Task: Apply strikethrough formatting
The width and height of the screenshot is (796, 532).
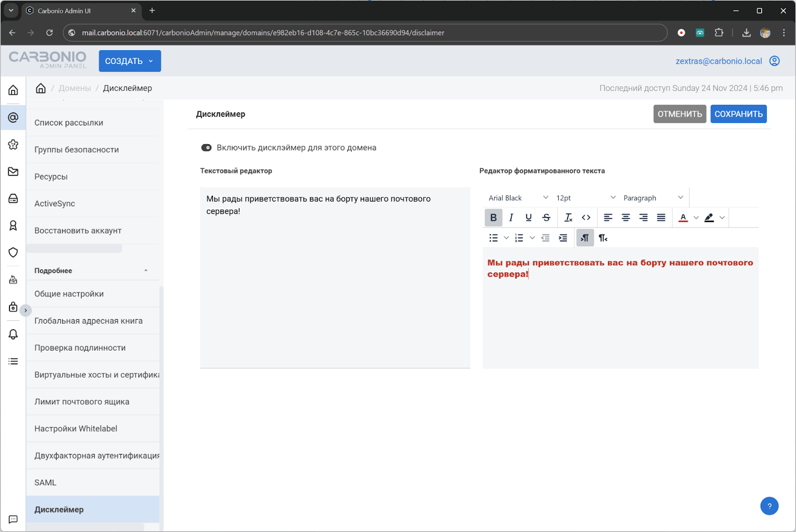Action: (546, 217)
